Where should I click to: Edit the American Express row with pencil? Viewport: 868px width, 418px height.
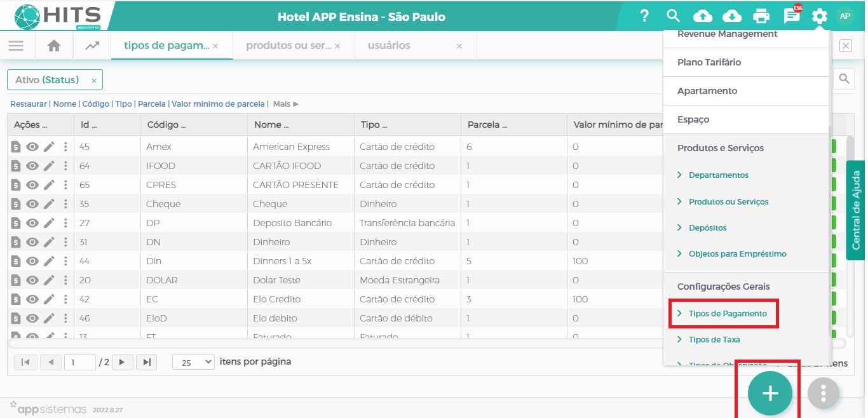click(x=49, y=147)
